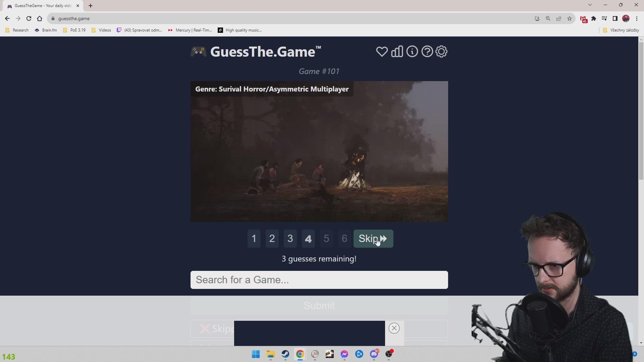Viewport: 644px width, 362px height.
Task: Open the browser home page
Action: point(40,18)
